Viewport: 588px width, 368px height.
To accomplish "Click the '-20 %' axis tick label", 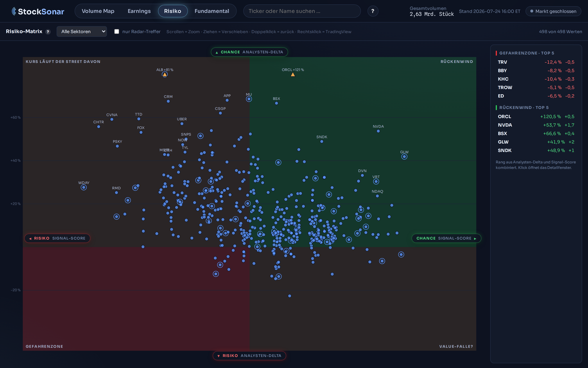I will [x=16, y=290].
